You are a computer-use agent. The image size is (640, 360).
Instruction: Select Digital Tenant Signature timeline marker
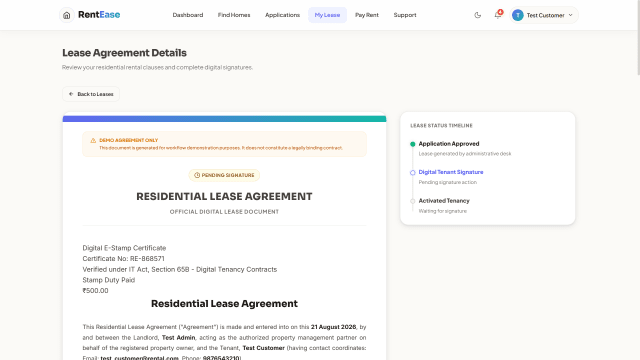tap(413, 173)
